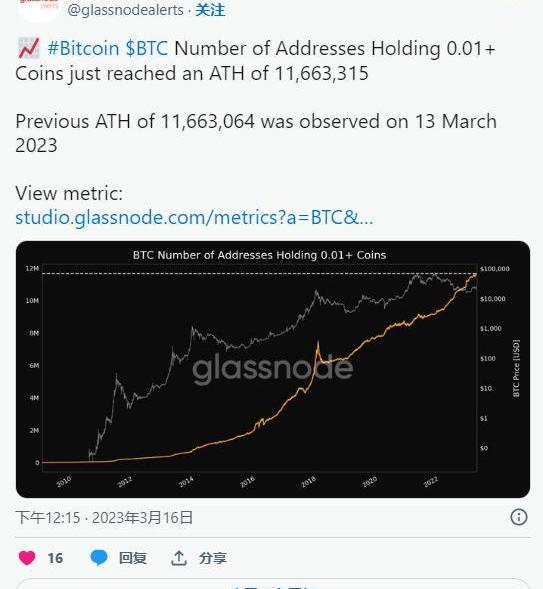Click the 分享 share label

213,558
